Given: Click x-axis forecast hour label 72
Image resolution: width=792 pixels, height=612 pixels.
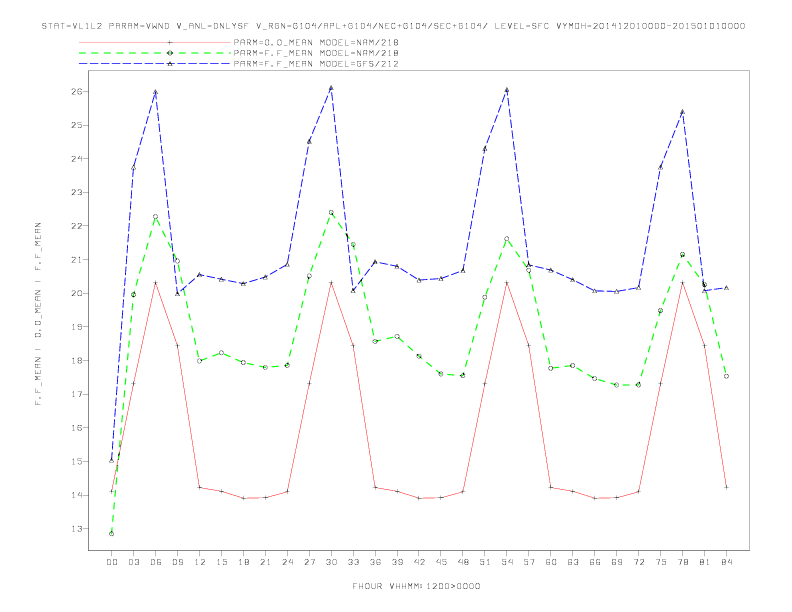Looking at the screenshot, I should click(638, 562).
